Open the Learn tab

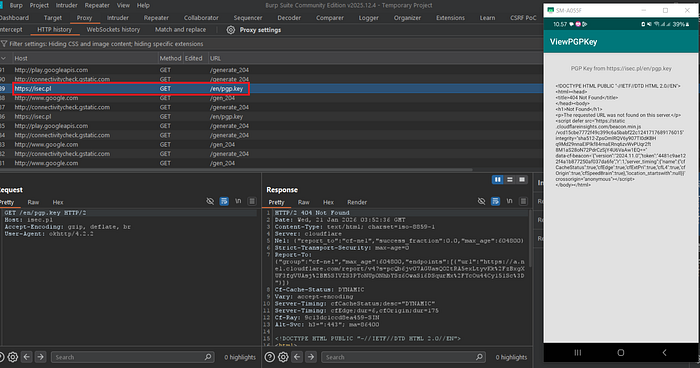[488, 18]
